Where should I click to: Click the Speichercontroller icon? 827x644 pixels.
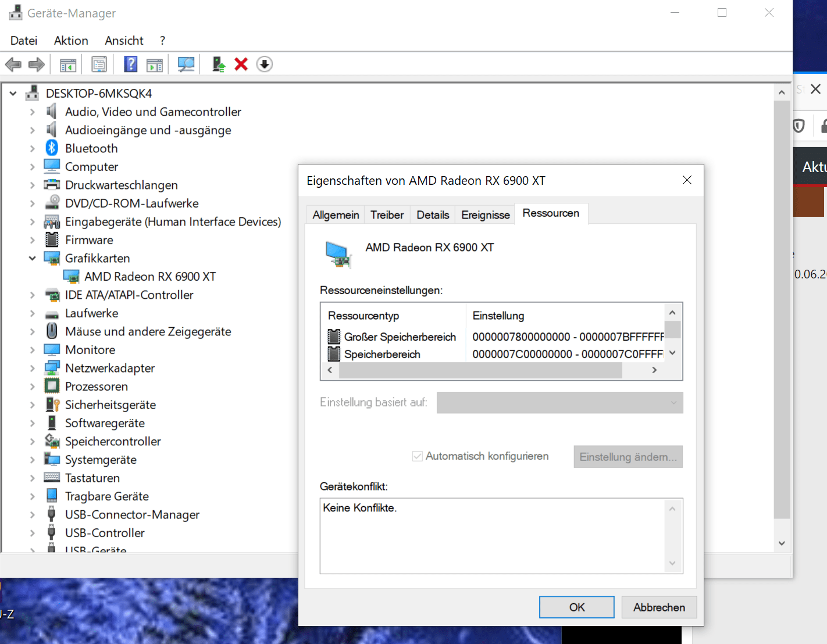pos(52,441)
